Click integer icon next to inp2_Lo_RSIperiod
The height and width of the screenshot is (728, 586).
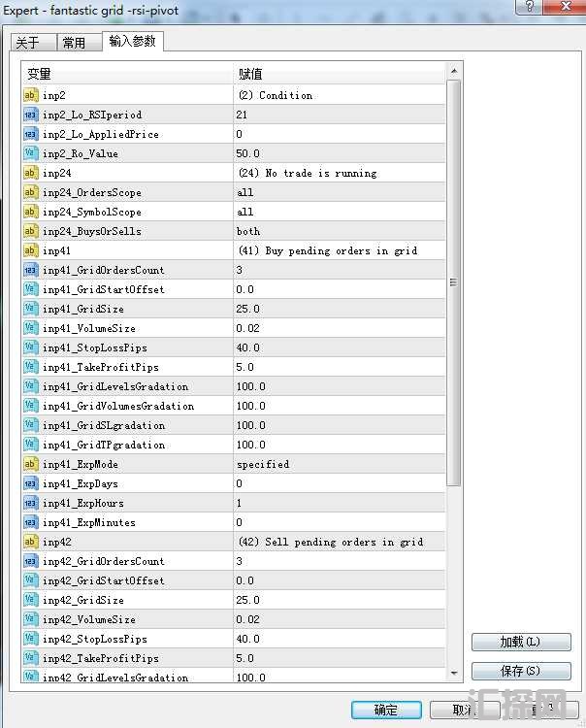point(30,115)
